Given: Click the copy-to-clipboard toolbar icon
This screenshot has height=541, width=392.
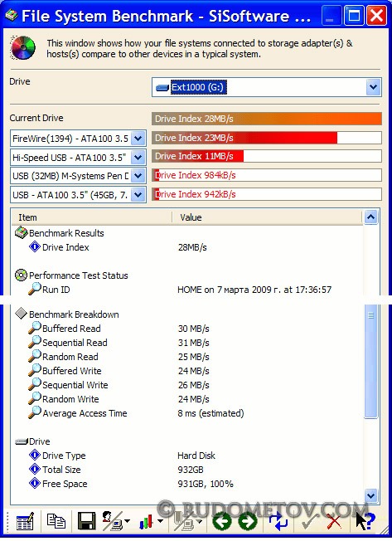Looking at the screenshot, I should point(56,520).
